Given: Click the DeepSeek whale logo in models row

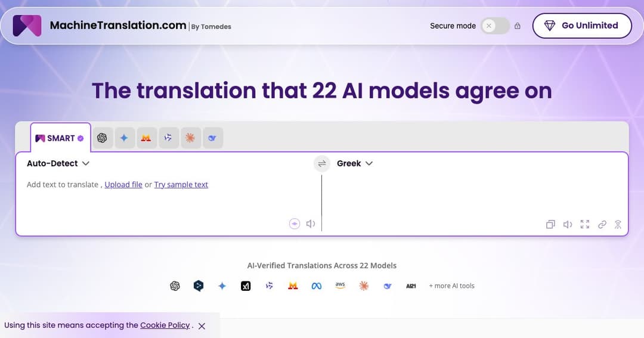Looking at the screenshot, I should tap(388, 286).
